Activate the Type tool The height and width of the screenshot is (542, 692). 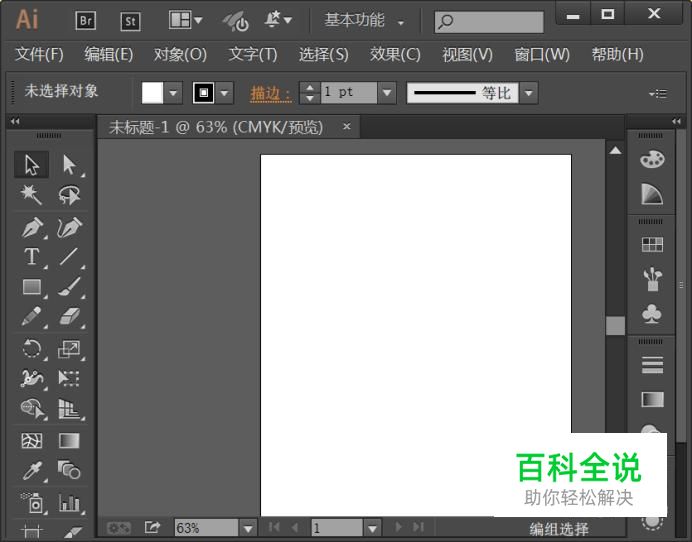coord(32,257)
